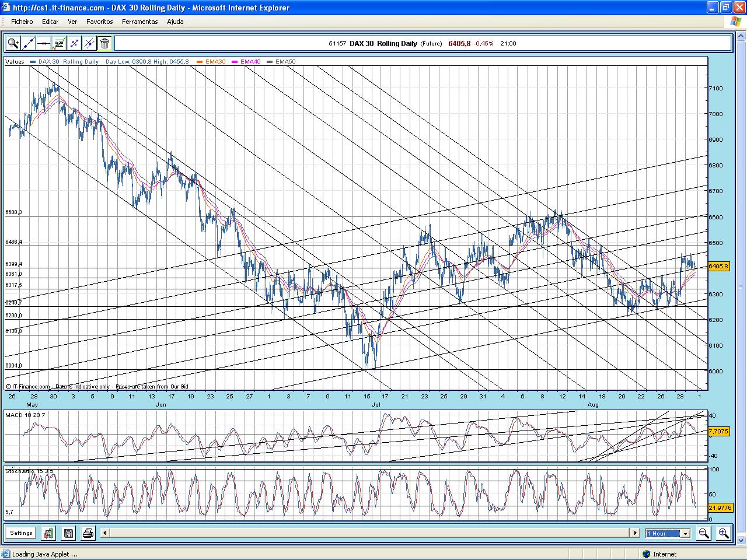Click the 6600,3 horizontal level label
Screen dimensions: 747x560
tap(13, 212)
